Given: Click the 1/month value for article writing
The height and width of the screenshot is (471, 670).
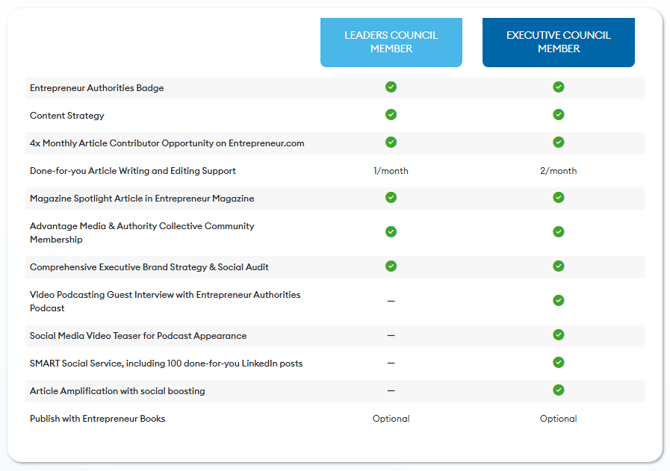Looking at the screenshot, I should point(391,171).
